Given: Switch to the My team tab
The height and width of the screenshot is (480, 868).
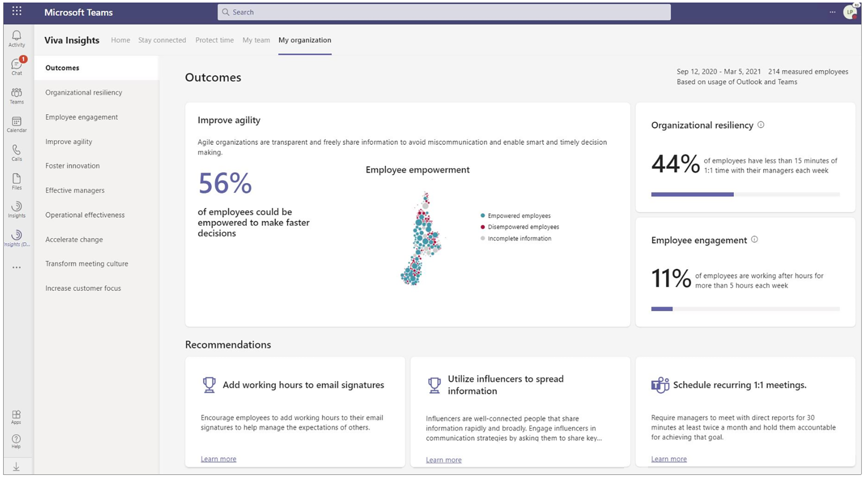Looking at the screenshot, I should (256, 40).
